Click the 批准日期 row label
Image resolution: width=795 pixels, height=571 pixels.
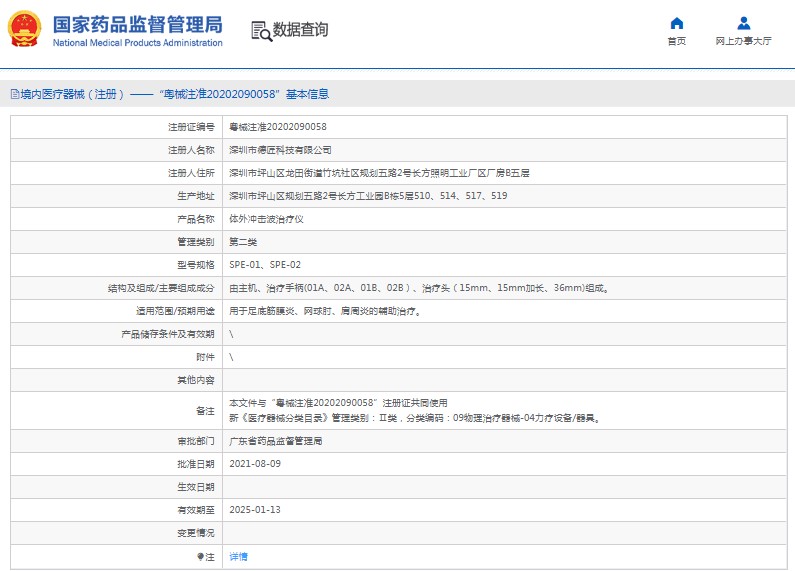coord(196,464)
